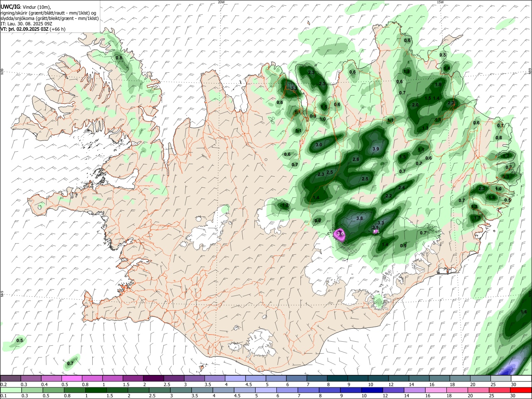Click the 3.9 precipitation value
This screenshot has width=532, height=399.
coord(376,149)
